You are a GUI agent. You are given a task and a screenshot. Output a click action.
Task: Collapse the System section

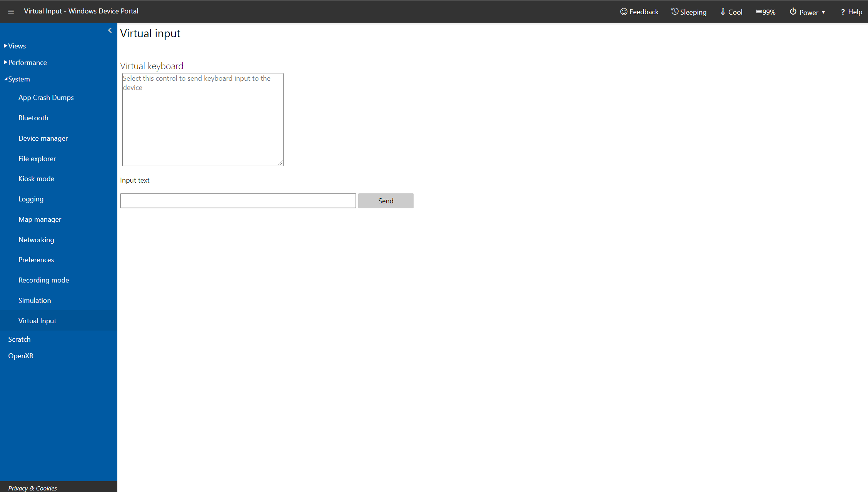tap(6, 79)
